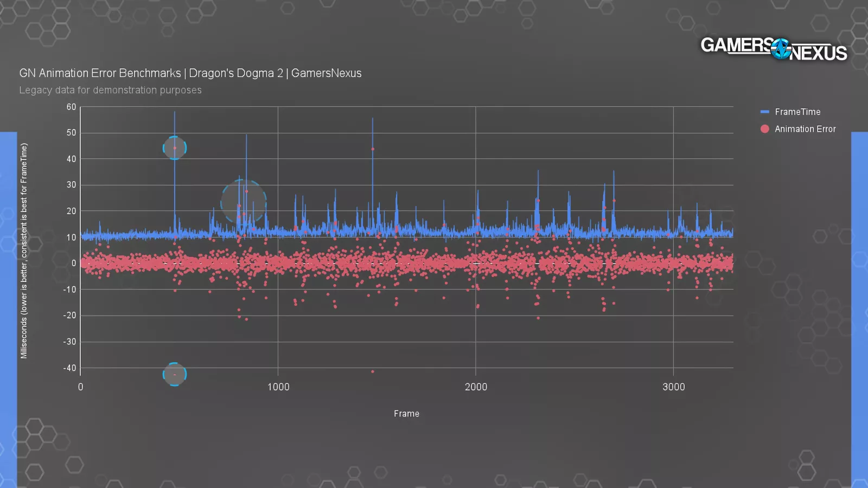Select the Animation Error legend label
Screen dimensions: 868x488
[805, 129]
